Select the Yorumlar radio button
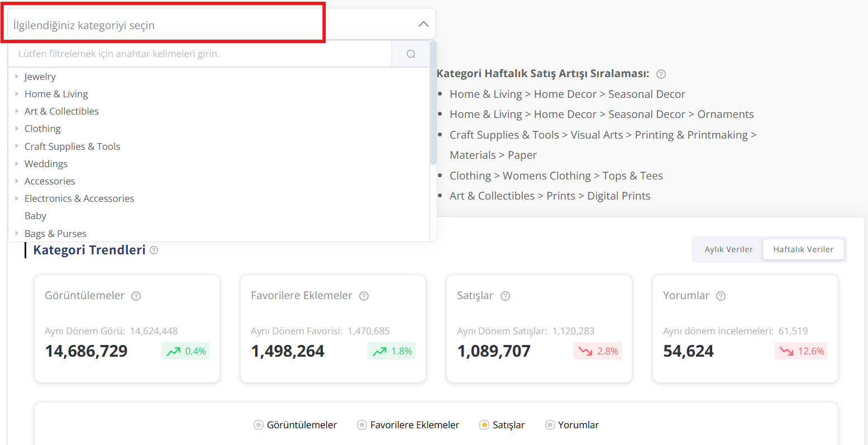Screen dimensions: 868x445 pyautogui.click(x=550, y=425)
